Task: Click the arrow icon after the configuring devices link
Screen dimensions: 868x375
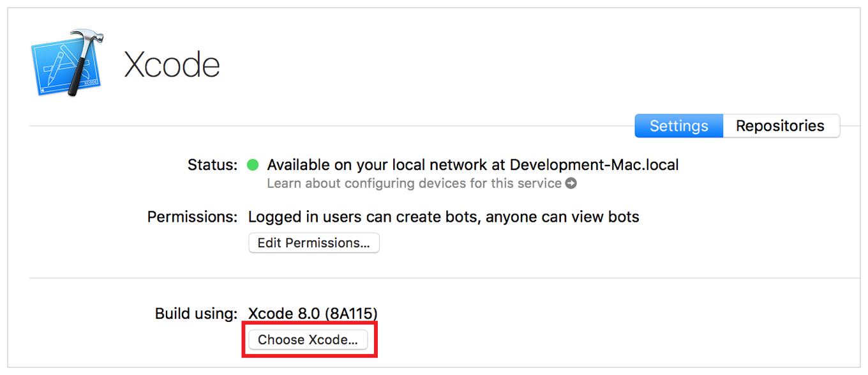Action: 571,183
